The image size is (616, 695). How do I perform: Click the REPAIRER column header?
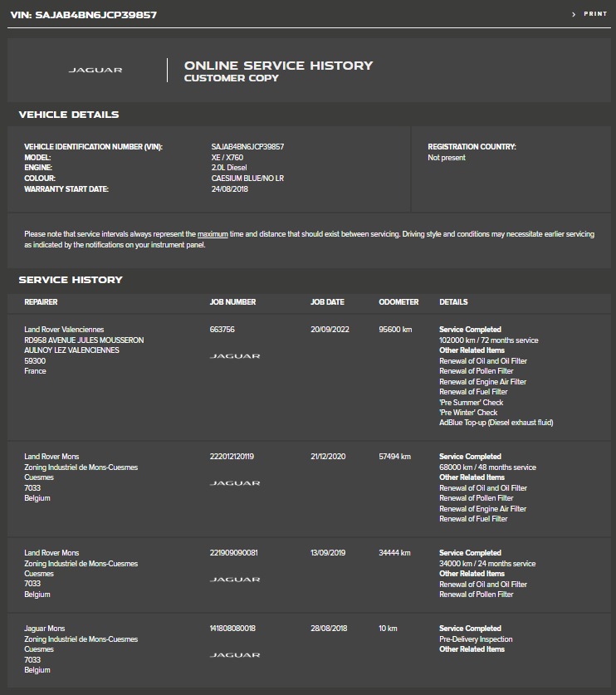point(41,302)
